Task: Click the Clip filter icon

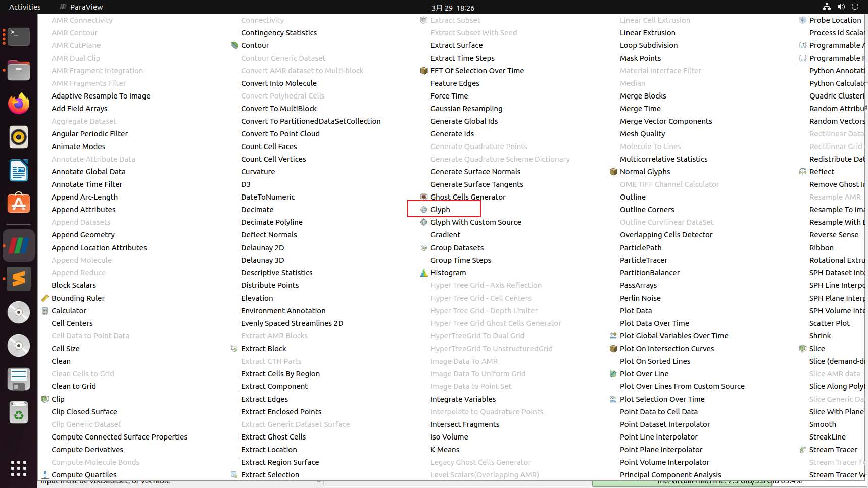Action: [45, 399]
